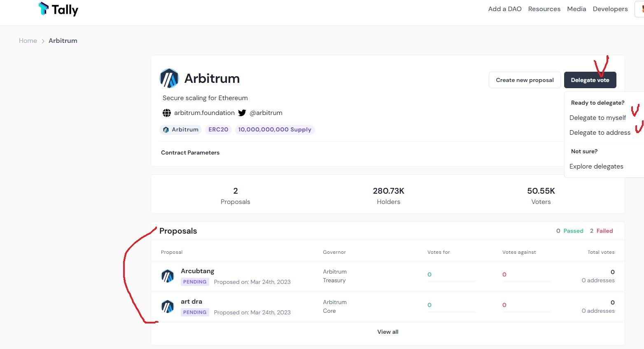Click the Arbitrum DAO title
Screen dimensions: 644x349
pyautogui.click(x=212, y=78)
